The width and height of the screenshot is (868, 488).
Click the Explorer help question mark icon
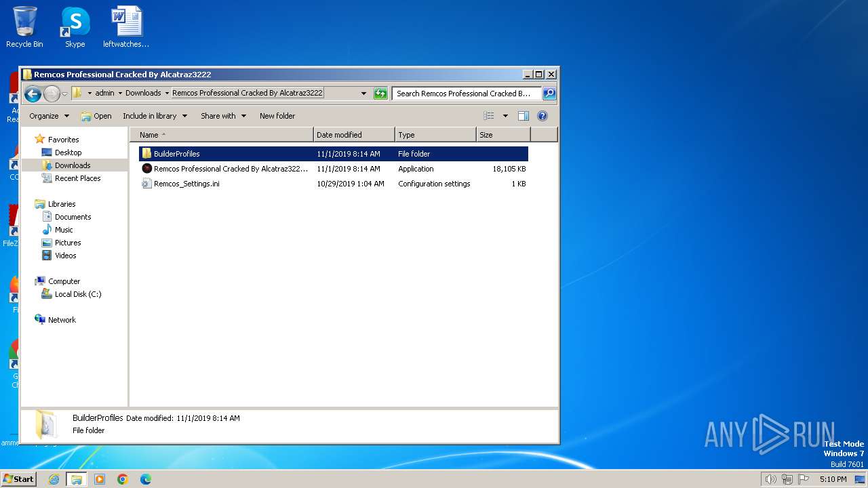click(542, 116)
